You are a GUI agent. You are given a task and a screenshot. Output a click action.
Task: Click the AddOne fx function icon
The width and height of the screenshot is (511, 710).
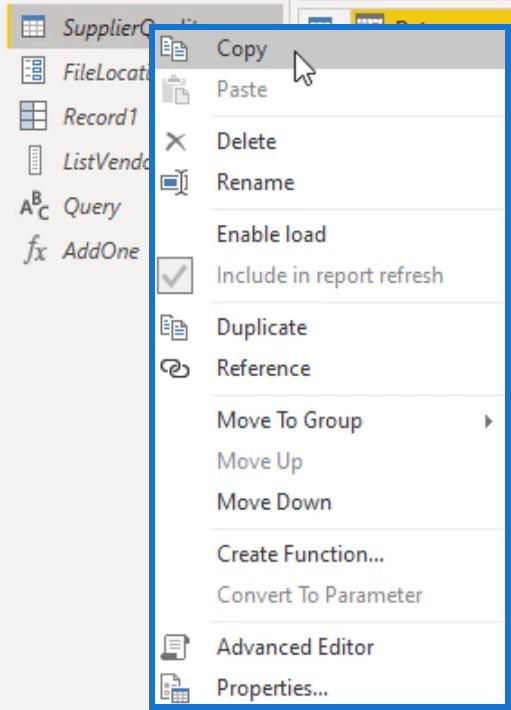35,250
